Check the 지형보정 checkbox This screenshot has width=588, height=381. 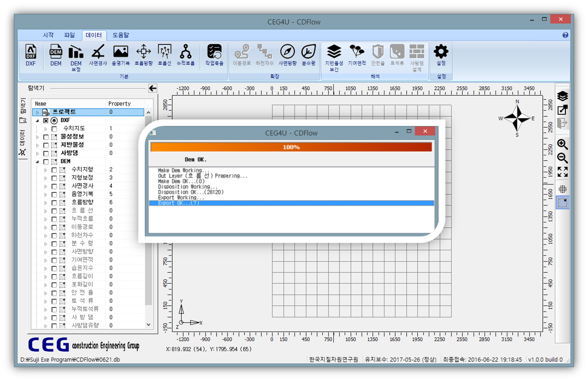pyautogui.click(x=54, y=178)
